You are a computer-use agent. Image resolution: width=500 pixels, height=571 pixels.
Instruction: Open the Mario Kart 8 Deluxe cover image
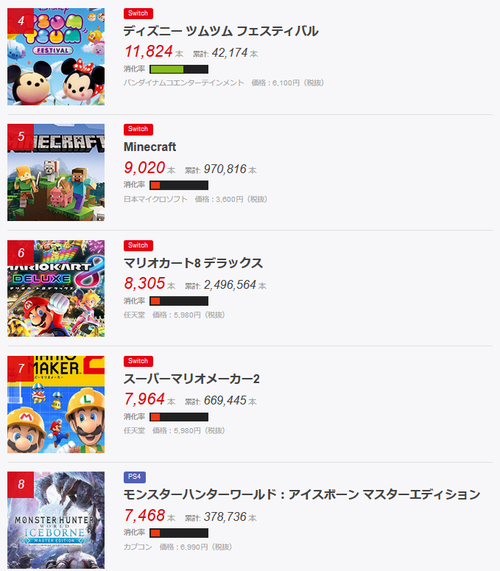[56, 288]
